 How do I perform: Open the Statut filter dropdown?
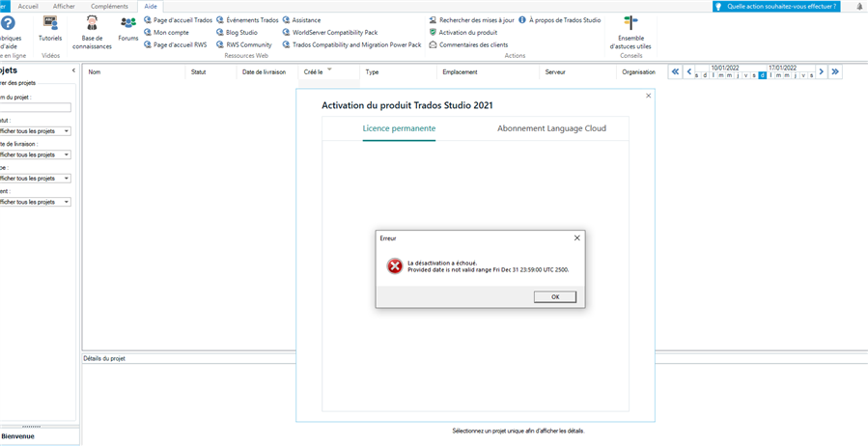click(36, 131)
